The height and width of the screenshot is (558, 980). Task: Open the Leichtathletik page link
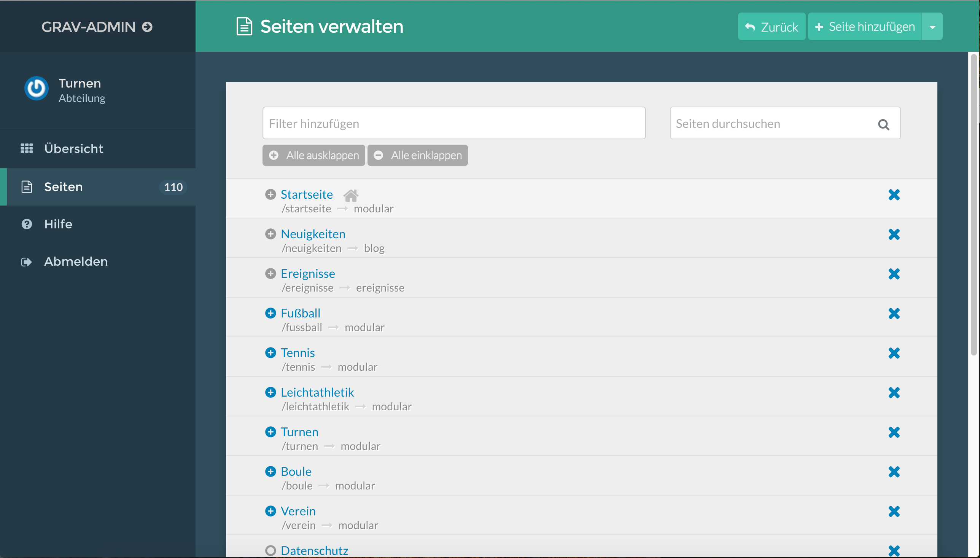coord(317,392)
